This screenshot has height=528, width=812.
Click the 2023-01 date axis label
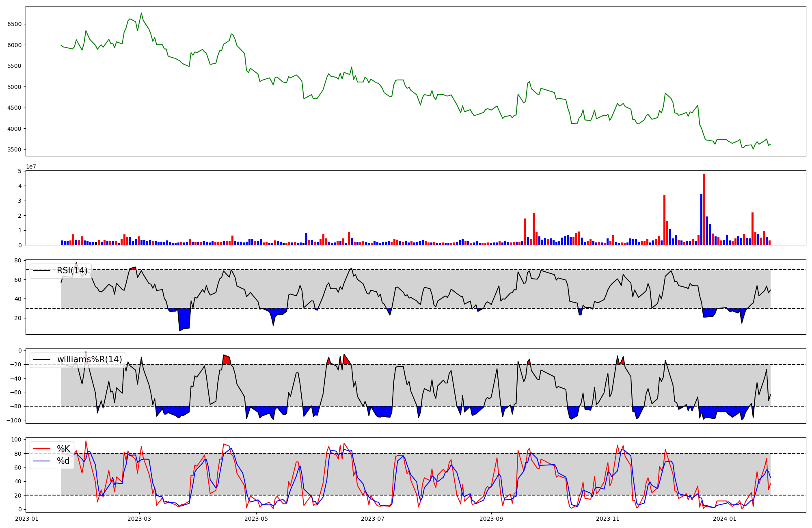pos(27,519)
